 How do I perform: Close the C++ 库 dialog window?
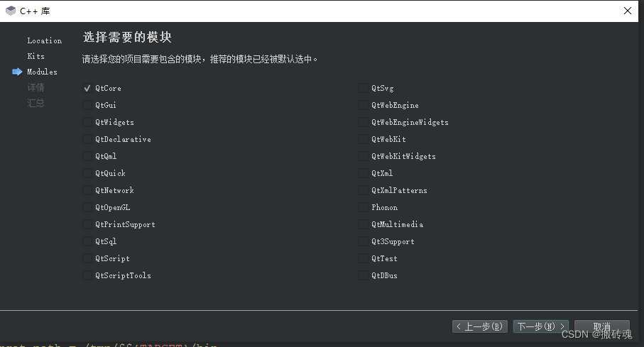(x=628, y=11)
